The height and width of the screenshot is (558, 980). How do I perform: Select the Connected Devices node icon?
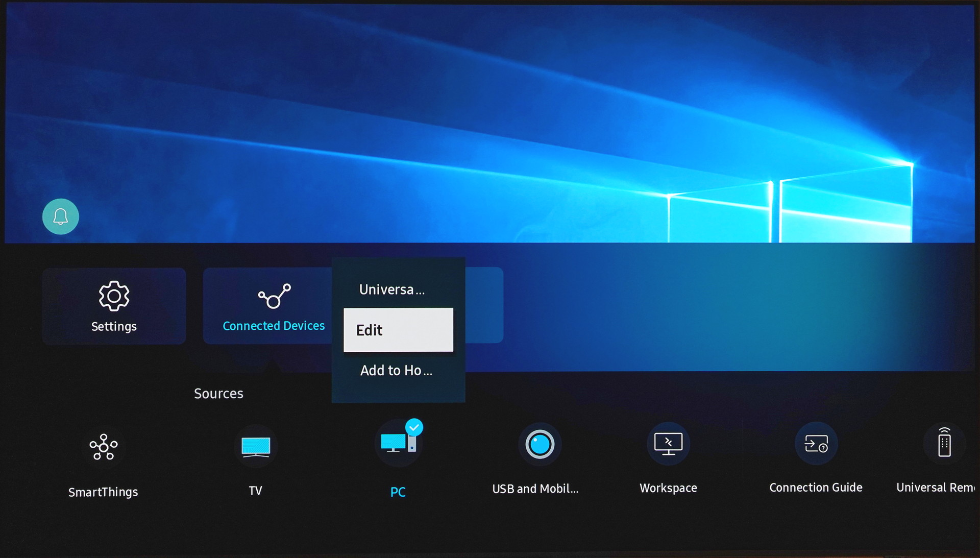pos(274,296)
